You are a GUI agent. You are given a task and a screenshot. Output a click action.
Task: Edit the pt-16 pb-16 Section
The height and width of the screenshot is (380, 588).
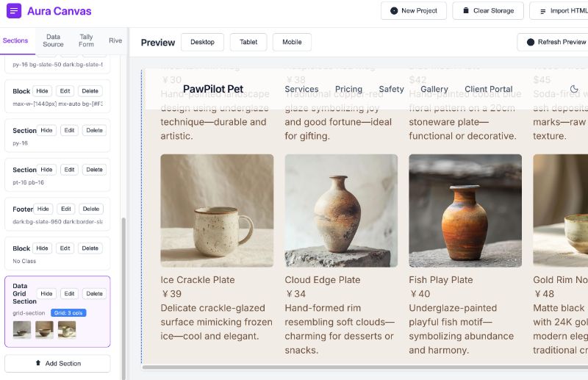(69, 170)
